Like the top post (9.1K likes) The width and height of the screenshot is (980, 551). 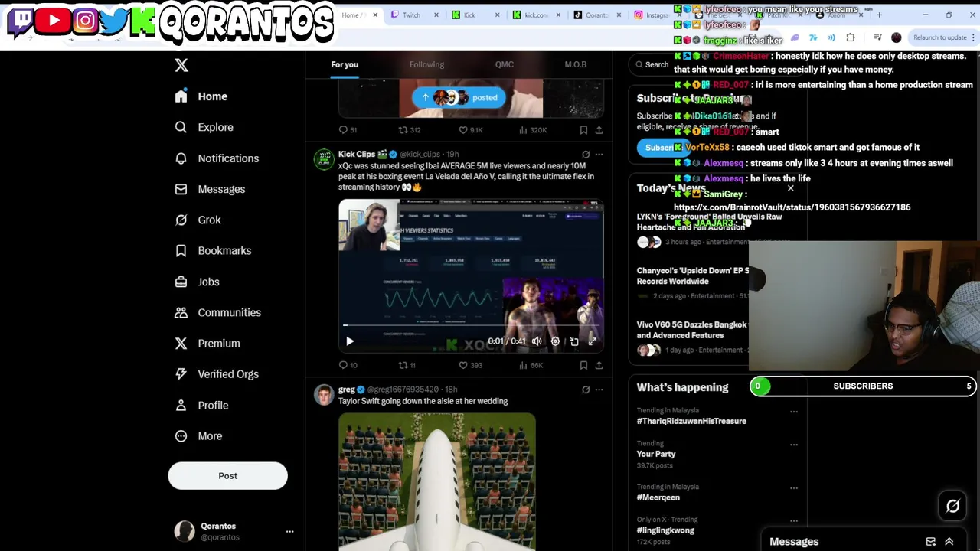[470, 130]
